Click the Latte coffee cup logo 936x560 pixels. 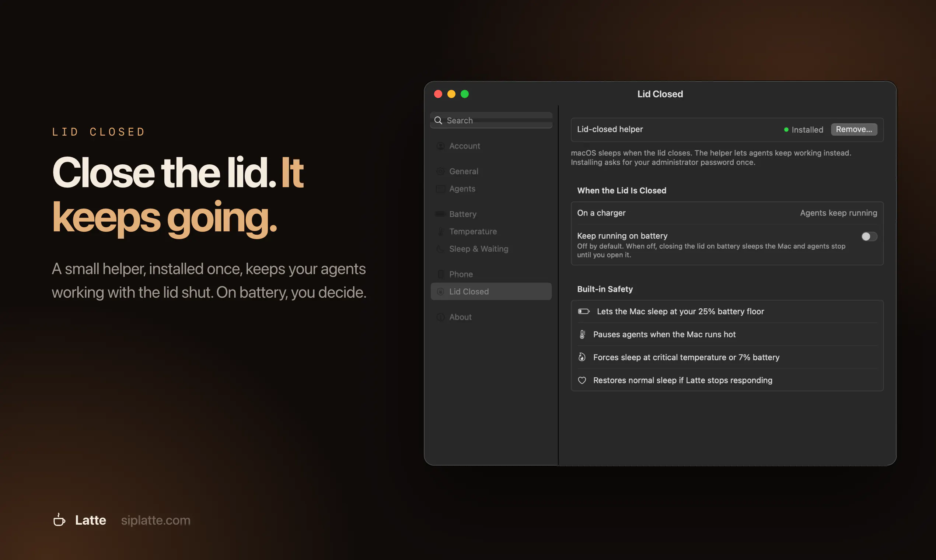tap(59, 519)
